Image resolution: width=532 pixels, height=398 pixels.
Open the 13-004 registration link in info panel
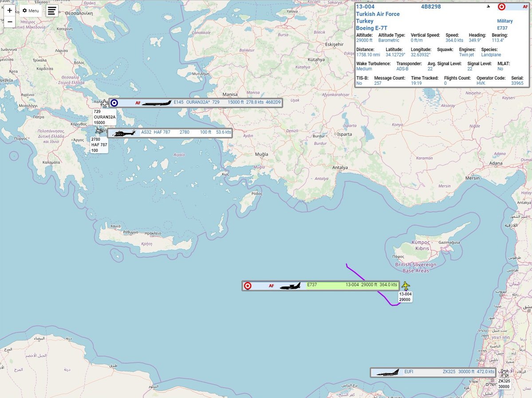click(365, 6)
